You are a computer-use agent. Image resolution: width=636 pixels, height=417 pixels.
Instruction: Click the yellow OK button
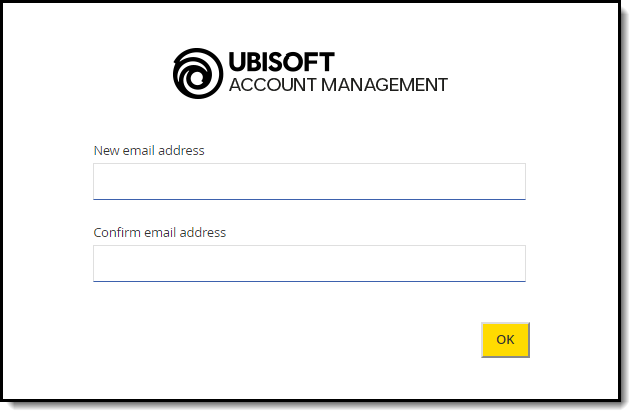pyautogui.click(x=505, y=340)
